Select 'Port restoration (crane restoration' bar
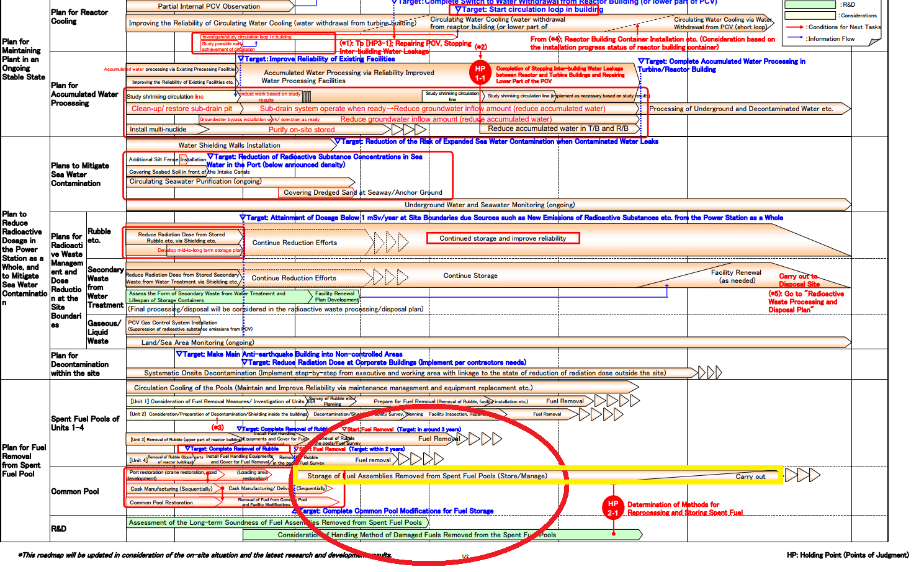924x572 pixels. click(174, 475)
